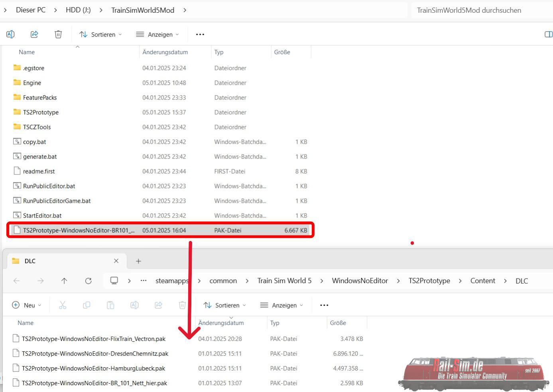Click Share icon in DLC toolbar
Image resolution: width=553 pixels, height=392 pixels.
point(158,305)
